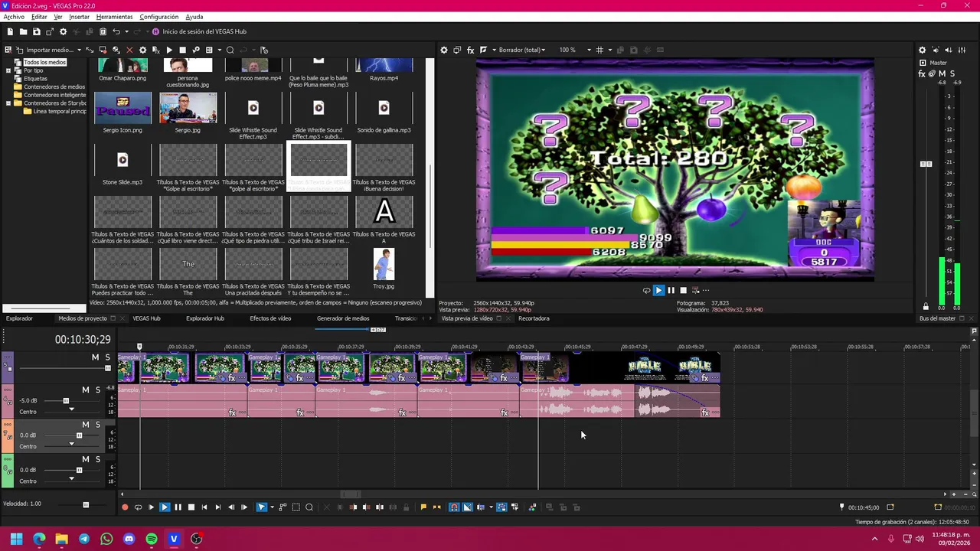Open the Insertar menu

tap(79, 17)
